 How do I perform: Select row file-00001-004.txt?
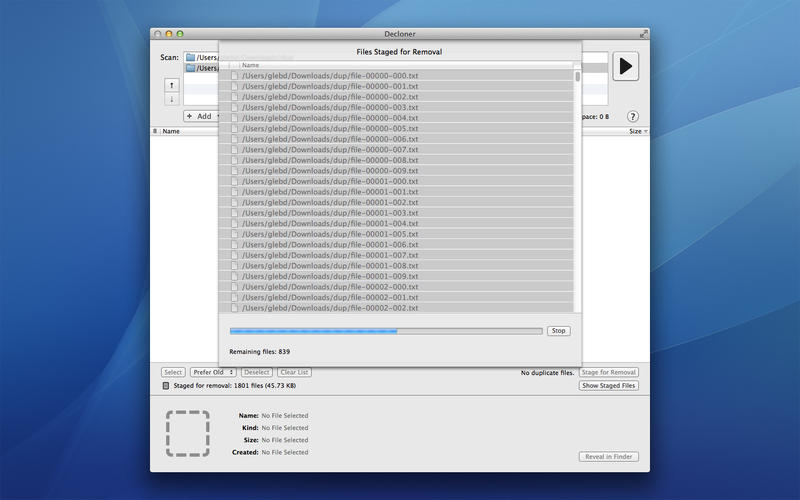tap(396, 223)
